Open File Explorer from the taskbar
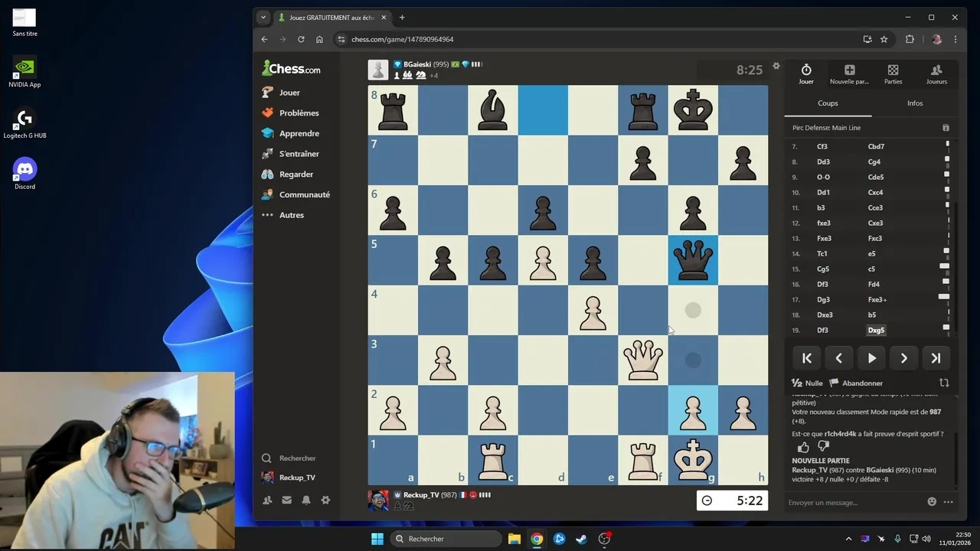Screen dimensions: 980x551 [x=514, y=539]
